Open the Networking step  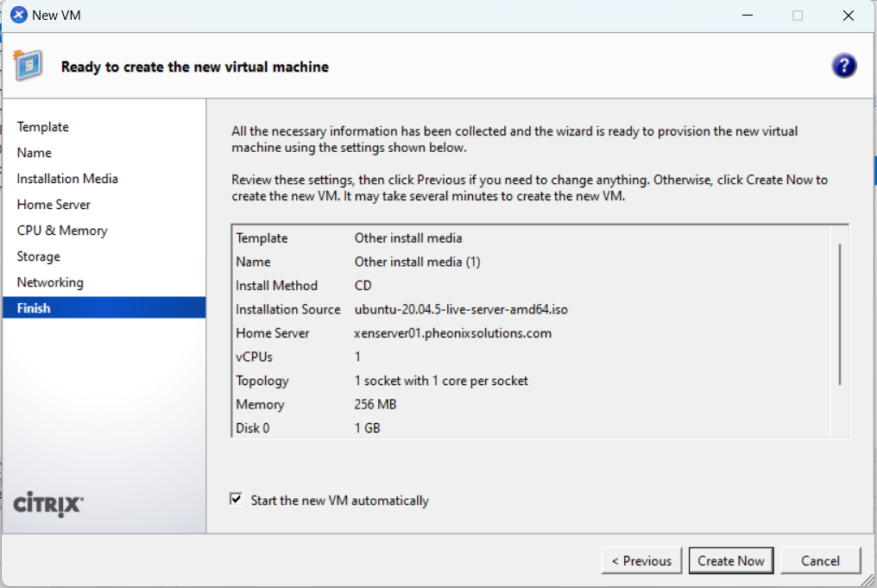tap(50, 282)
